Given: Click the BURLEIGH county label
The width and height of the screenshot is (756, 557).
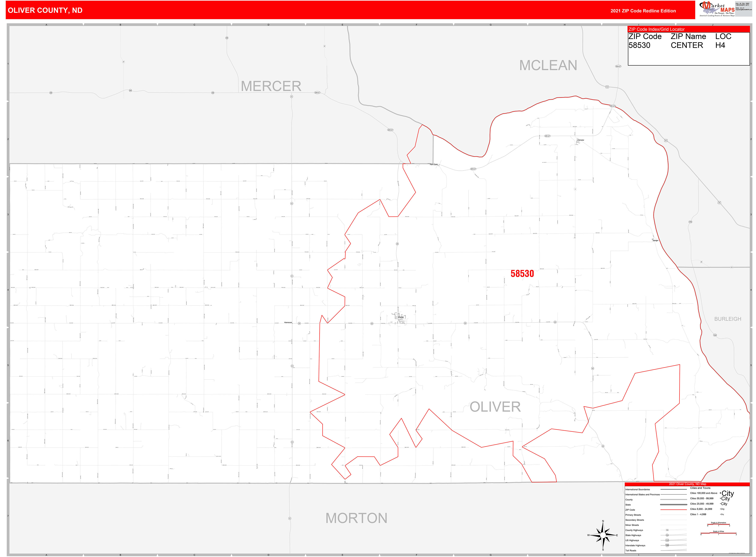Looking at the screenshot, I should point(727,319).
